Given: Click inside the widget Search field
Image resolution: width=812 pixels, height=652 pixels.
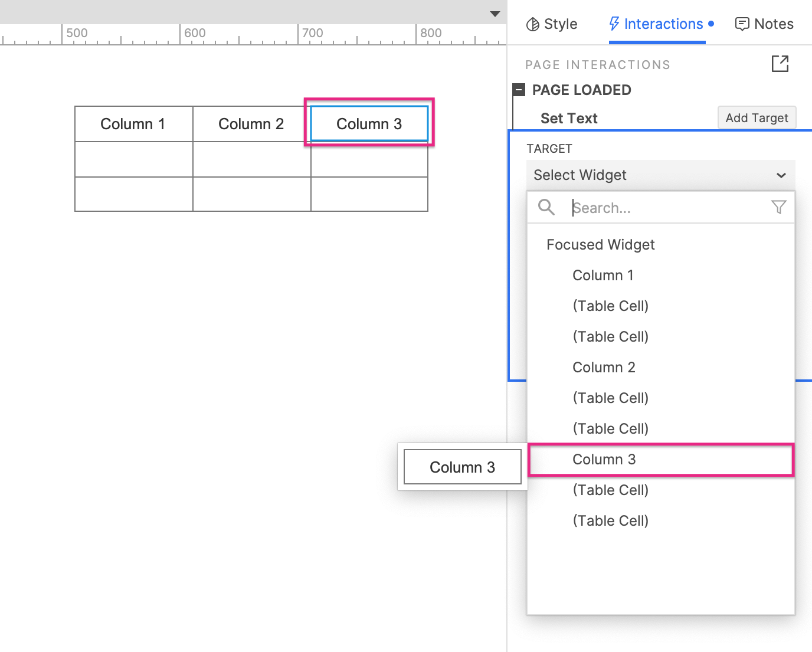Looking at the screenshot, I should click(x=649, y=207).
